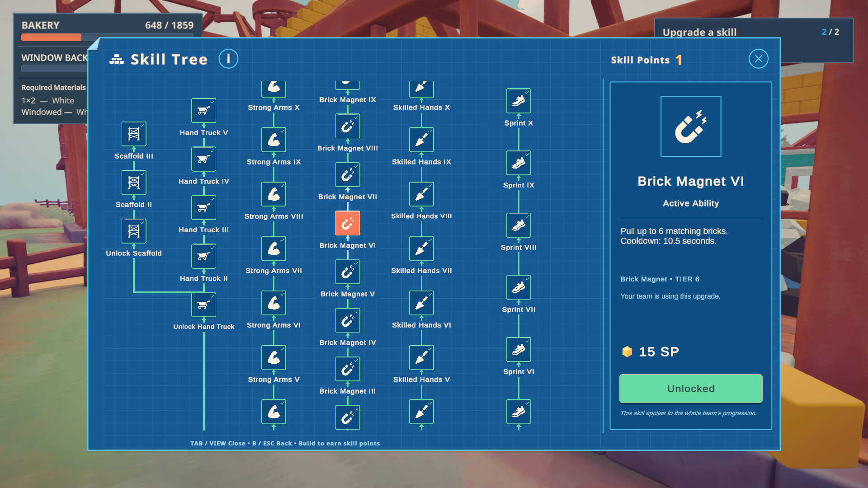Select the Scaffold II skill icon

coord(134,183)
